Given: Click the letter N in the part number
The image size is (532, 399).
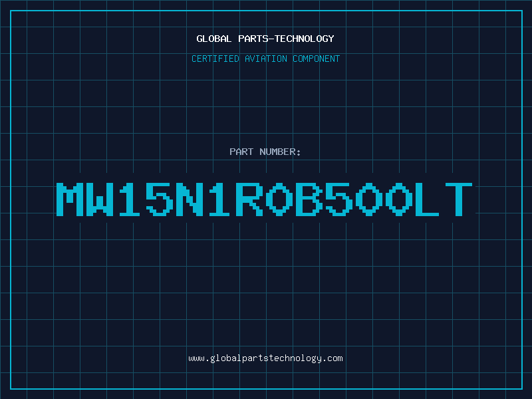Looking at the screenshot, I should [190, 199].
